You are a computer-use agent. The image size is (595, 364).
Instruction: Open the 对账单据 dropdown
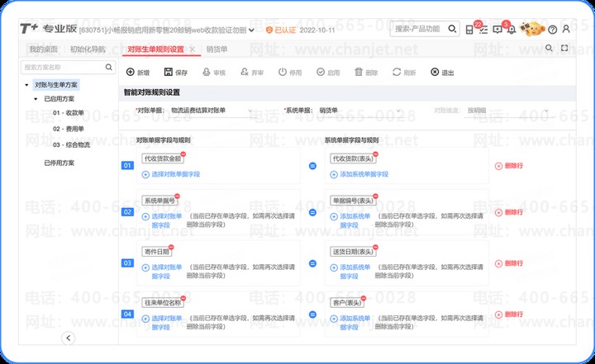click(211, 111)
